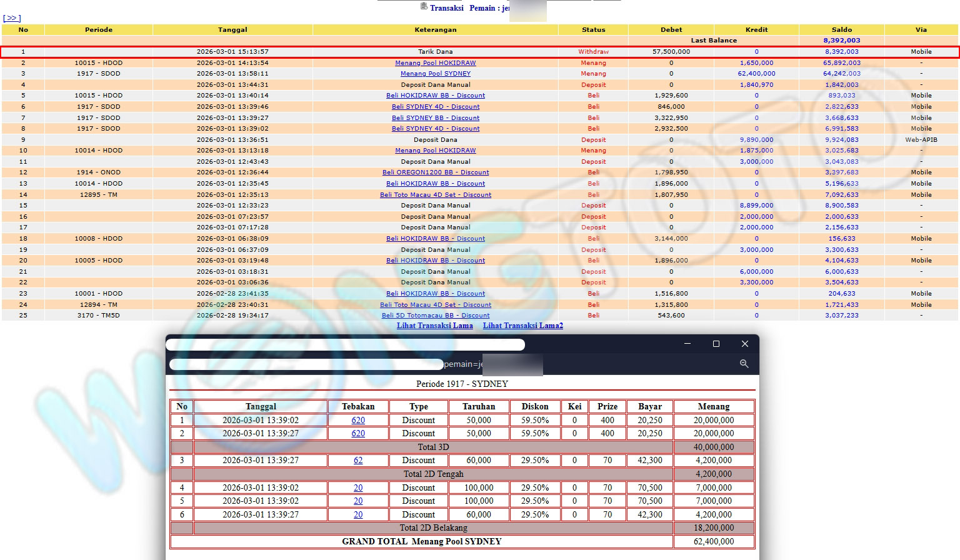Minimize the Periode 1917 popup window
Image resolution: width=960 pixels, height=560 pixels.
(687, 344)
